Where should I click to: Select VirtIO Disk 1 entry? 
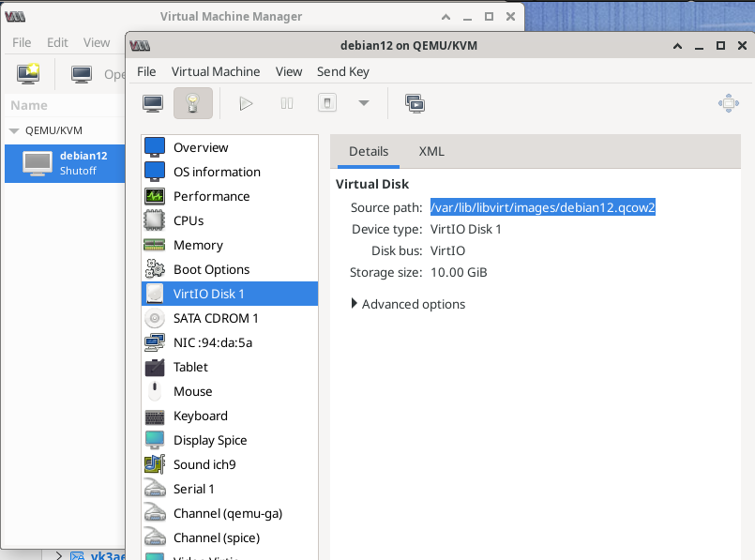(x=230, y=294)
